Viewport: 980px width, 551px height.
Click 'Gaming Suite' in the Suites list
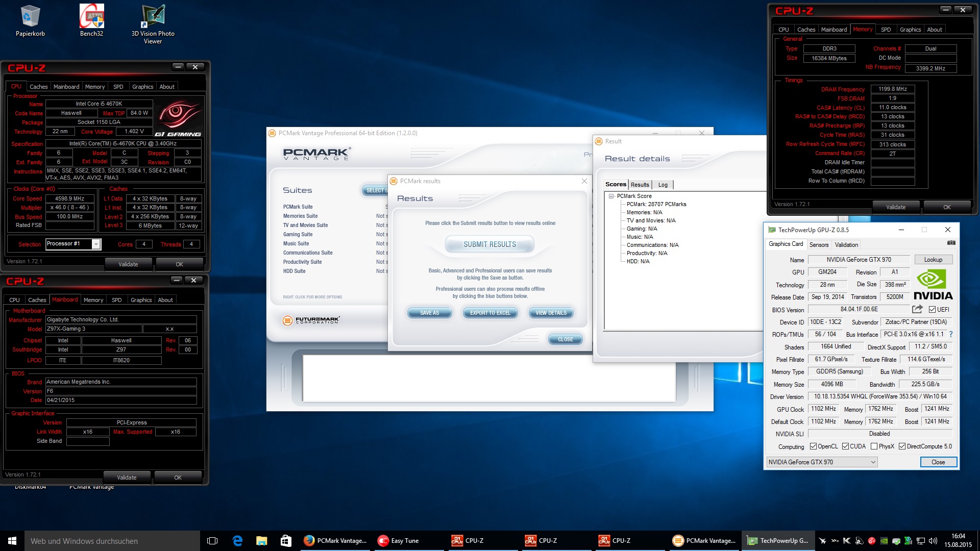point(298,234)
